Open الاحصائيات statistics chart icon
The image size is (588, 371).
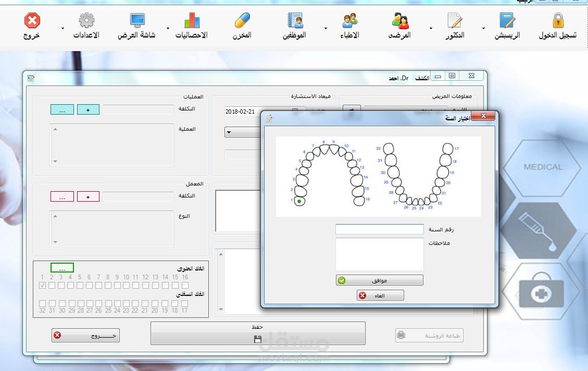pos(192,20)
